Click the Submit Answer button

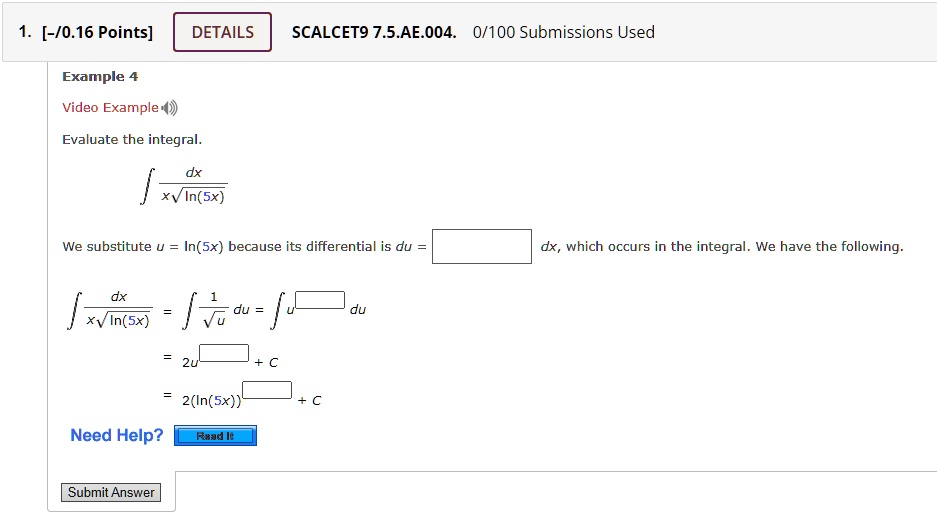pyautogui.click(x=111, y=492)
